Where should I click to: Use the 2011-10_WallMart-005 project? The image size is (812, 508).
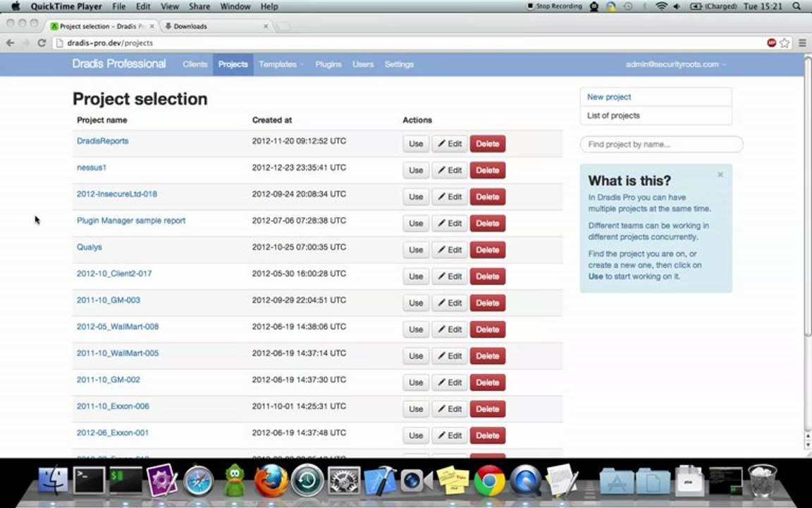(416, 356)
